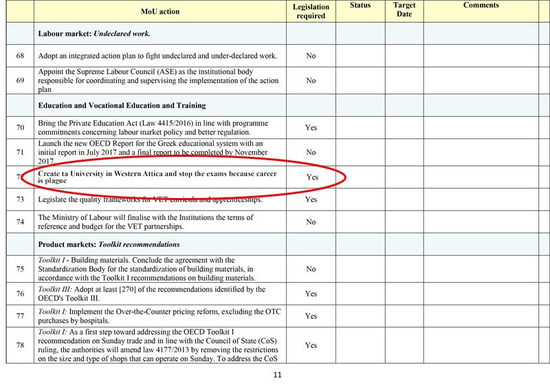Click the "Comments" column header
The width and height of the screenshot is (550, 392).
tap(481, 6)
